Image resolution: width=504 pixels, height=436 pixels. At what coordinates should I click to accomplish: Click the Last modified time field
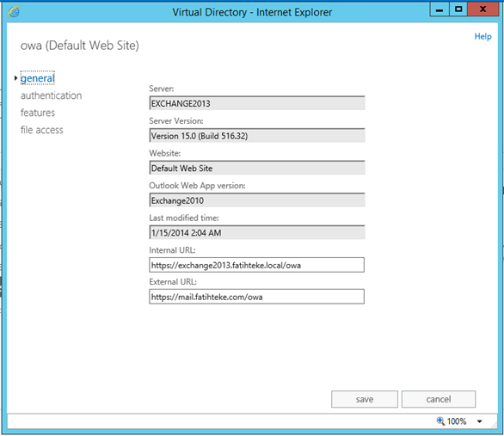coord(257,232)
